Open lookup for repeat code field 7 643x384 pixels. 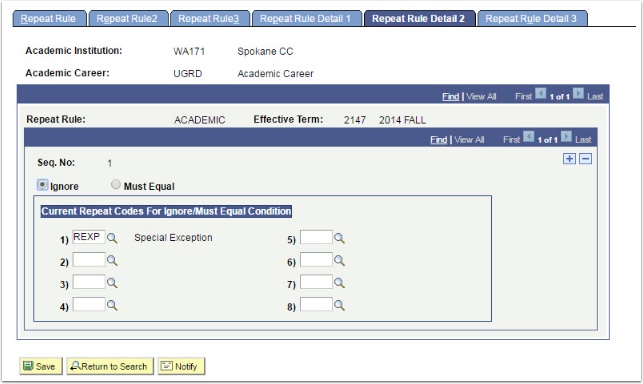tap(339, 283)
